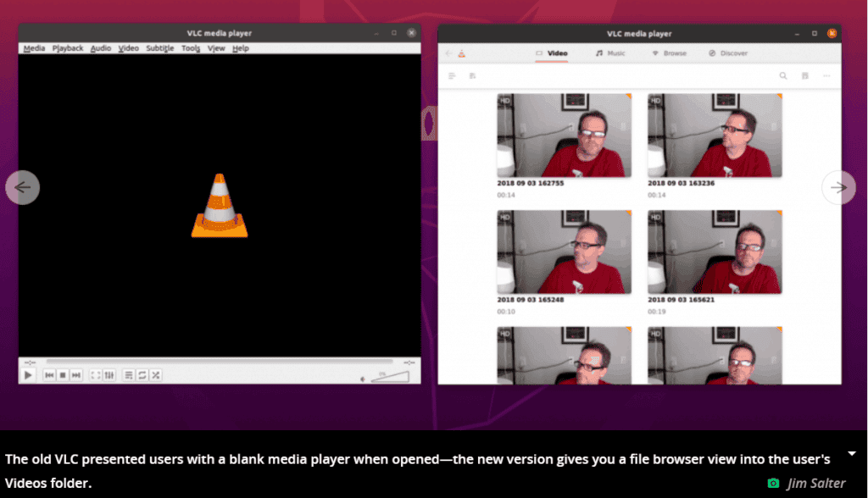Open video thumbnail 2018 09 03 165621
Viewport: 868px width, 498px height.
pos(715,252)
